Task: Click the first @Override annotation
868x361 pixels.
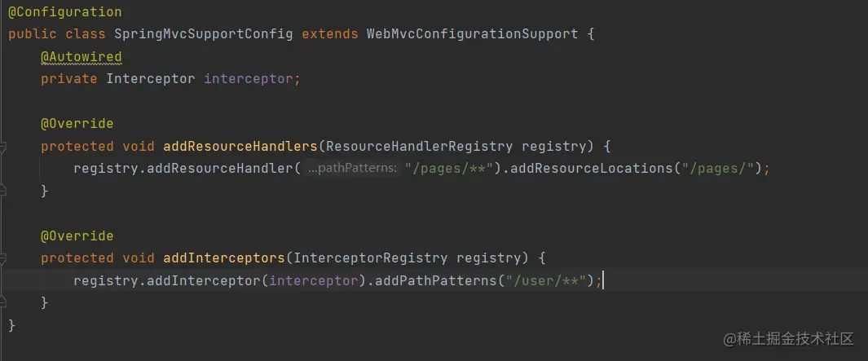Action: pyautogui.click(x=77, y=124)
